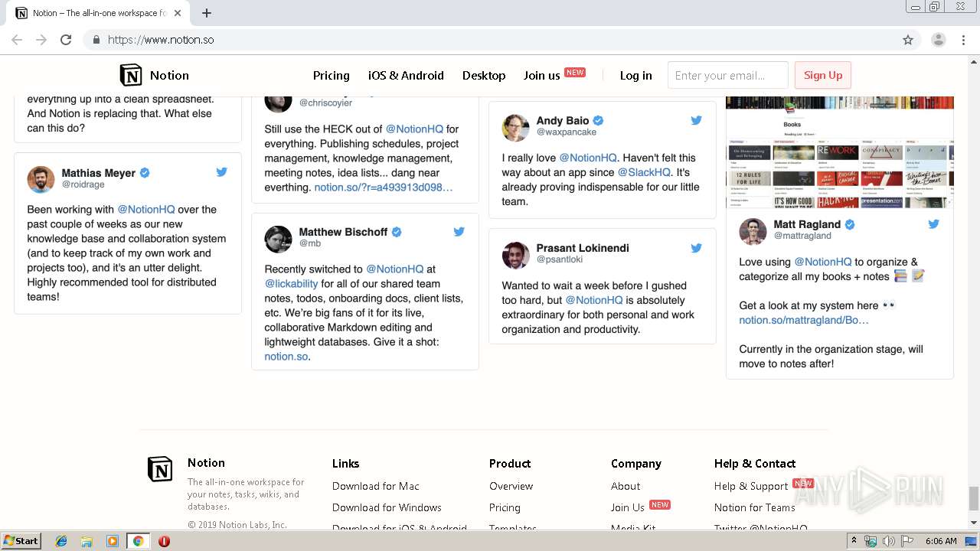The height and width of the screenshot is (551, 980).
Task: Open the Pricing link in the footer
Action: point(505,507)
